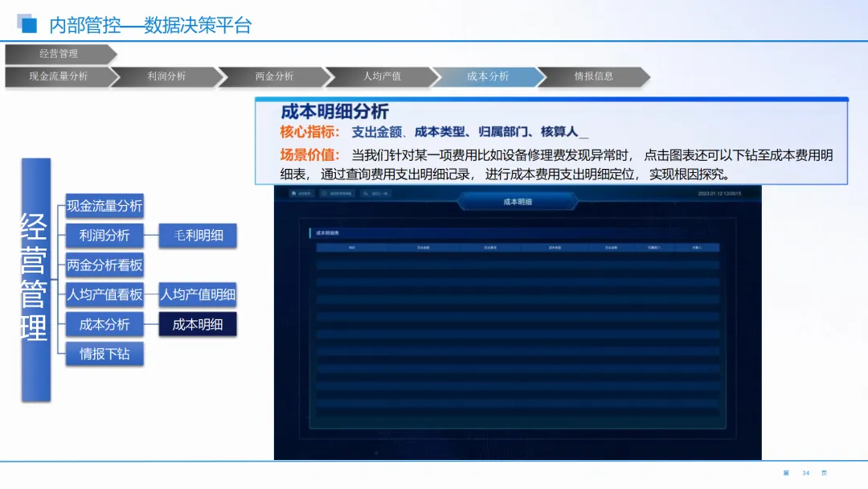Click the first column header of the cost detail table
This screenshot has width=868, height=489.
click(x=352, y=248)
